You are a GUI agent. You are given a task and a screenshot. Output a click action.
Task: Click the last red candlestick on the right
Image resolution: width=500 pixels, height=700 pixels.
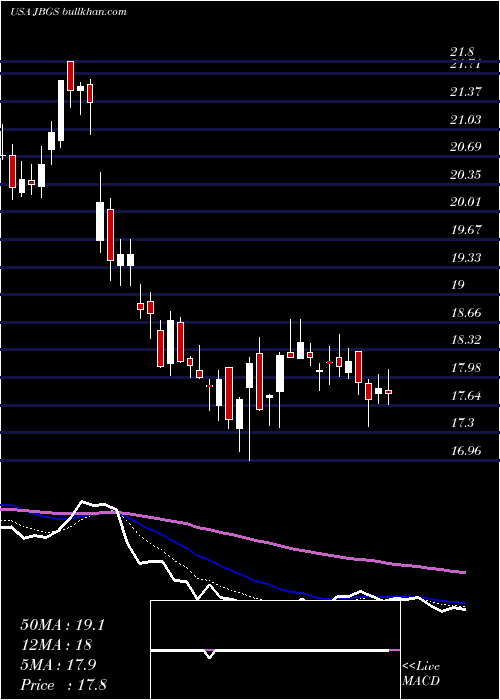(x=388, y=392)
